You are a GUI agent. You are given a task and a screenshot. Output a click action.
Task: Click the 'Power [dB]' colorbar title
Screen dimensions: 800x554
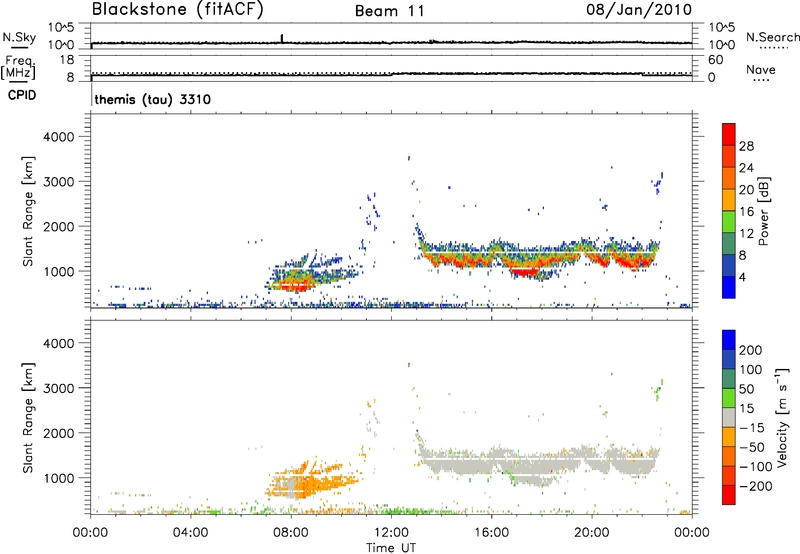click(x=764, y=211)
